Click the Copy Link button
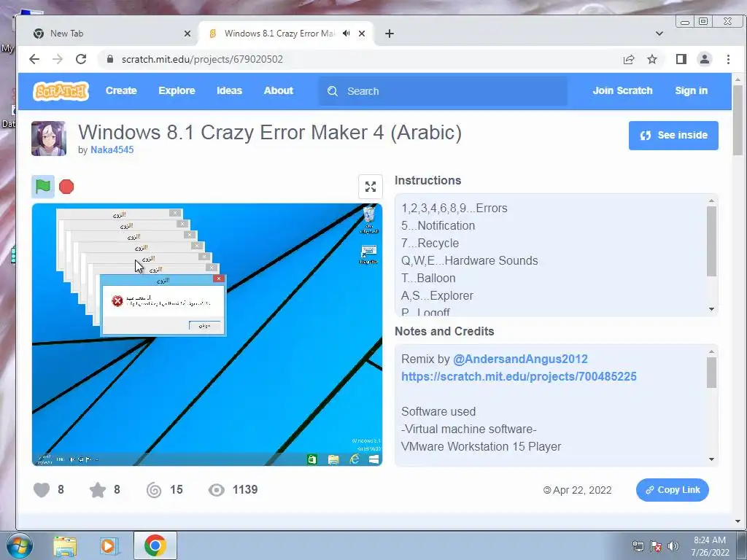The image size is (747, 560). point(672,490)
